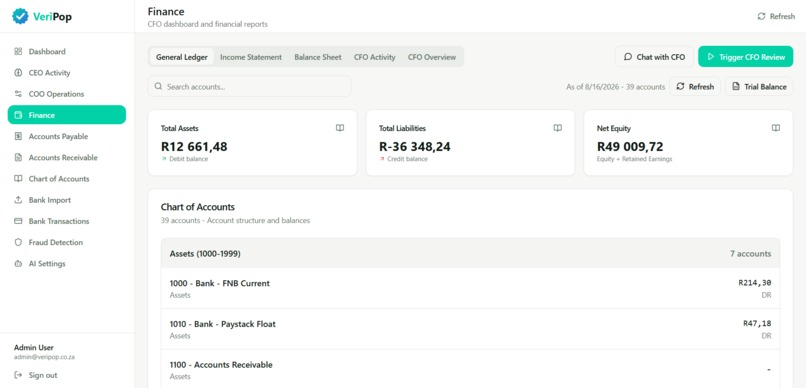The image size is (806, 388).
Task: Click the AI Settings robot icon
Action: click(x=19, y=264)
